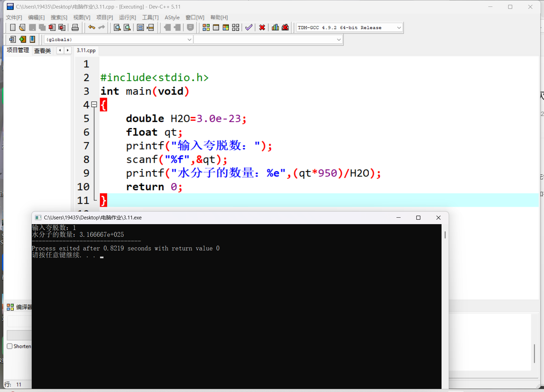Image resolution: width=544 pixels, height=392 pixels.
Task: Close all files icon
Action: (62, 28)
